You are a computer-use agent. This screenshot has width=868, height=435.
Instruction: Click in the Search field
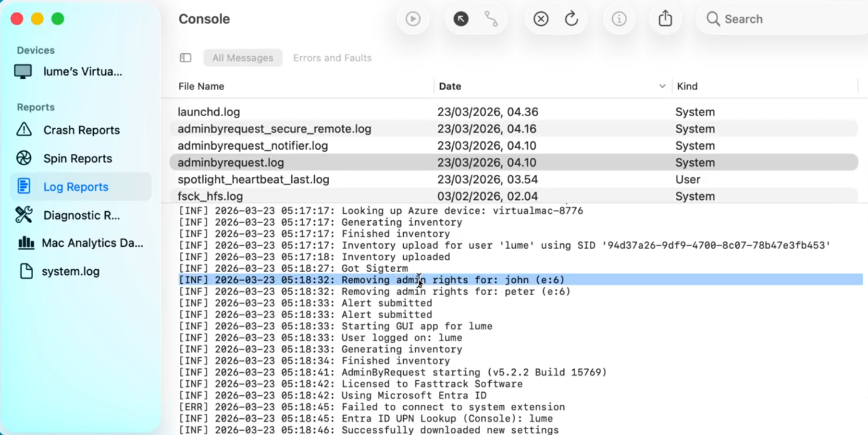tap(783, 19)
